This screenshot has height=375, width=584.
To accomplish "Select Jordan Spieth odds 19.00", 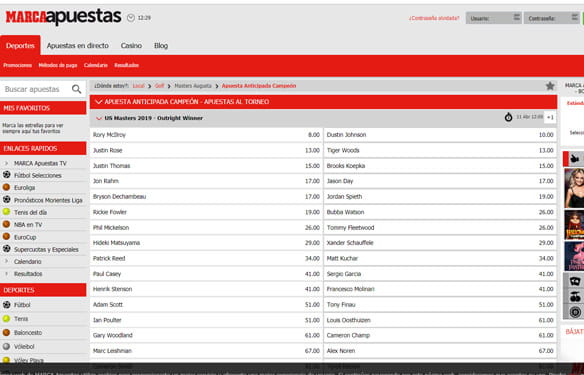I will pos(440,197).
